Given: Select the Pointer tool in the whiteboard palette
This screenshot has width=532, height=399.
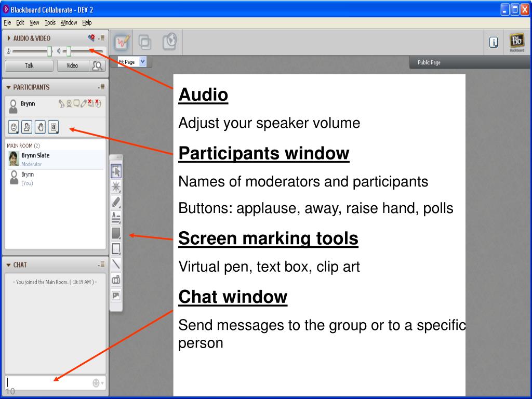Looking at the screenshot, I should (x=116, y=187).
